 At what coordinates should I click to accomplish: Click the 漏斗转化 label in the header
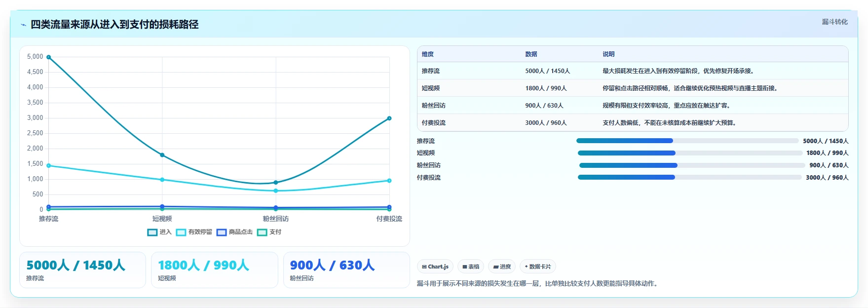coord(834,22)
